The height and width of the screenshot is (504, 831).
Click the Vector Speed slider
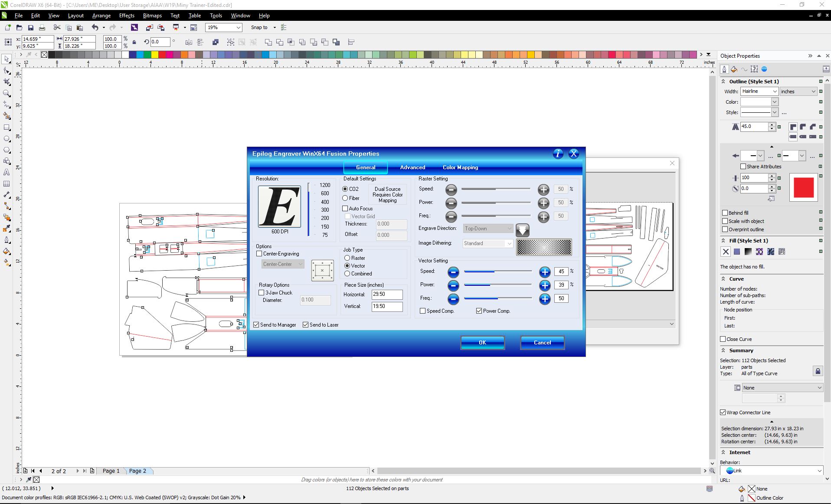coord(498,272)
